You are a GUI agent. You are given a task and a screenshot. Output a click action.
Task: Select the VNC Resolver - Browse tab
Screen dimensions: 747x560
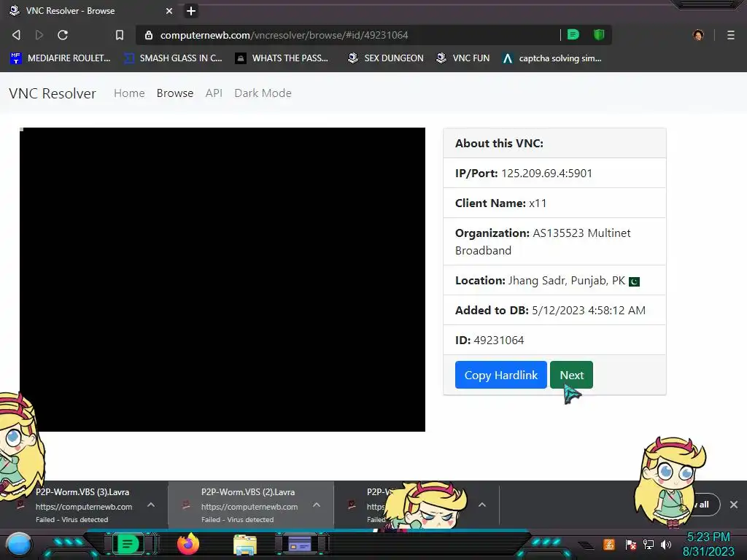tap(90, 10)
